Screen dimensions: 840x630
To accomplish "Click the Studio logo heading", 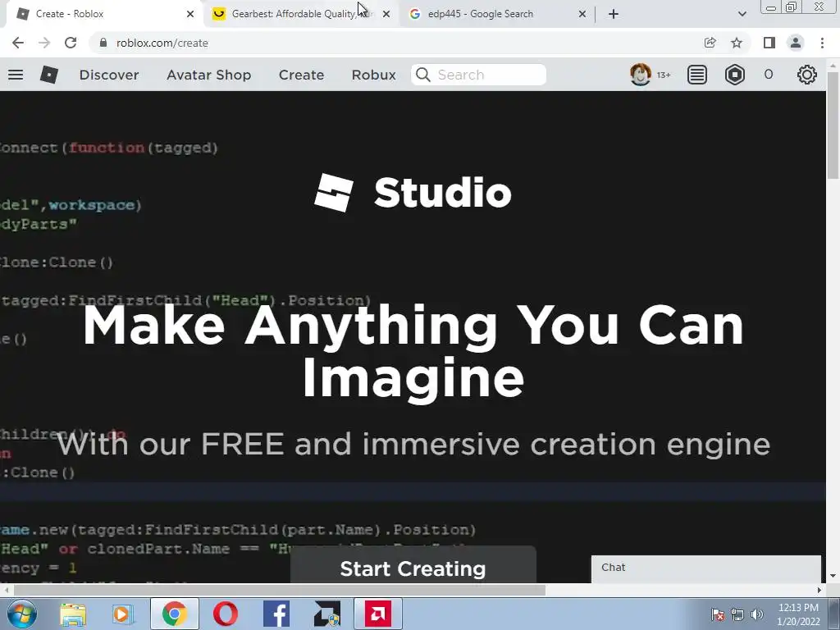I will tap(413, 192).
